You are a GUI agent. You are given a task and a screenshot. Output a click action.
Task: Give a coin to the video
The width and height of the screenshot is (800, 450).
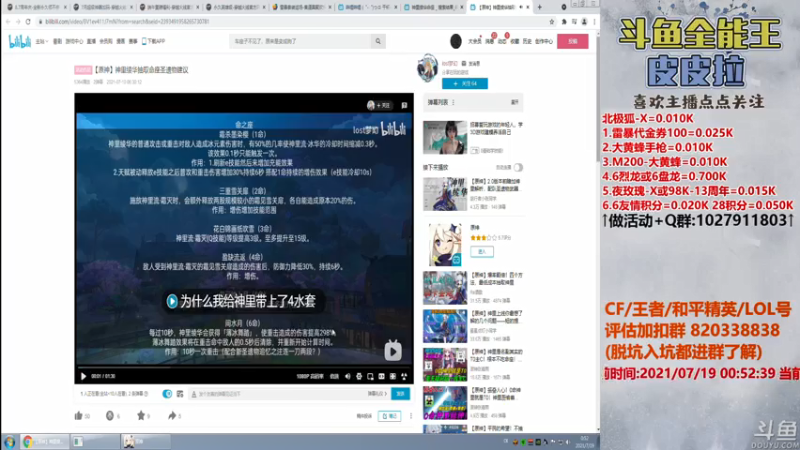click(x=109, y=416)
